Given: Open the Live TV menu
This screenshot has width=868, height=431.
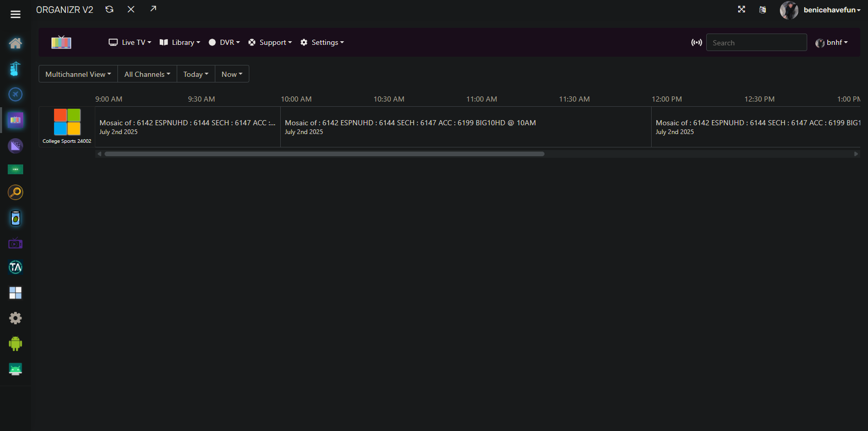Looking at the screenshot, I should coord(130,42).
